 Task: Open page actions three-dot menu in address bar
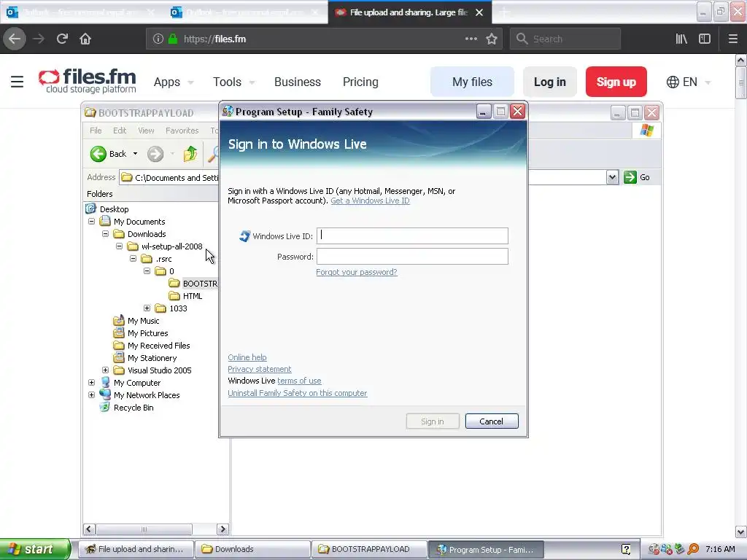pyautogui.click(x=471, y=39)
